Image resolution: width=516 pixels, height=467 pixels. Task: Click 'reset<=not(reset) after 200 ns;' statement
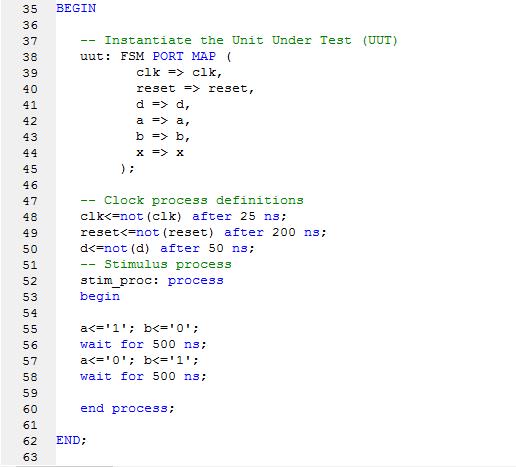203,232
